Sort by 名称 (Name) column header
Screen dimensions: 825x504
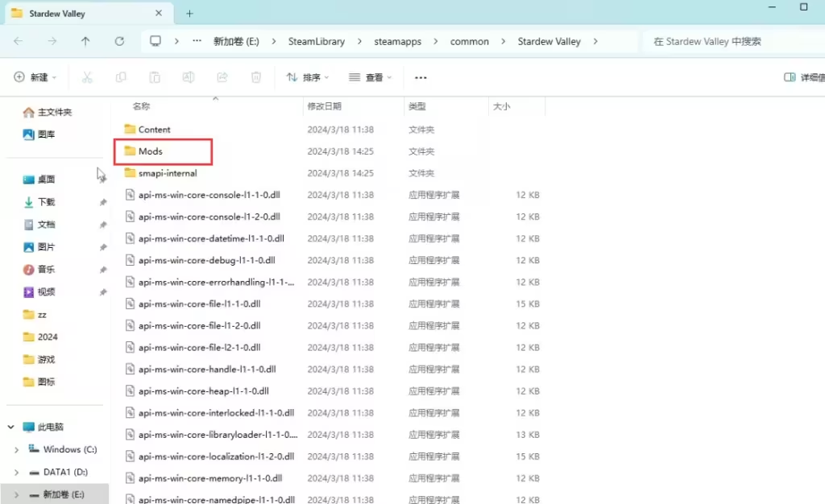click(141, 107)
